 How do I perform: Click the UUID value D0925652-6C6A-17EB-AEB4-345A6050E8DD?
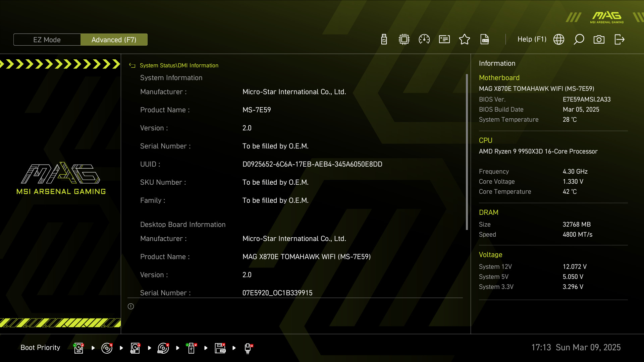coord(312,164)
